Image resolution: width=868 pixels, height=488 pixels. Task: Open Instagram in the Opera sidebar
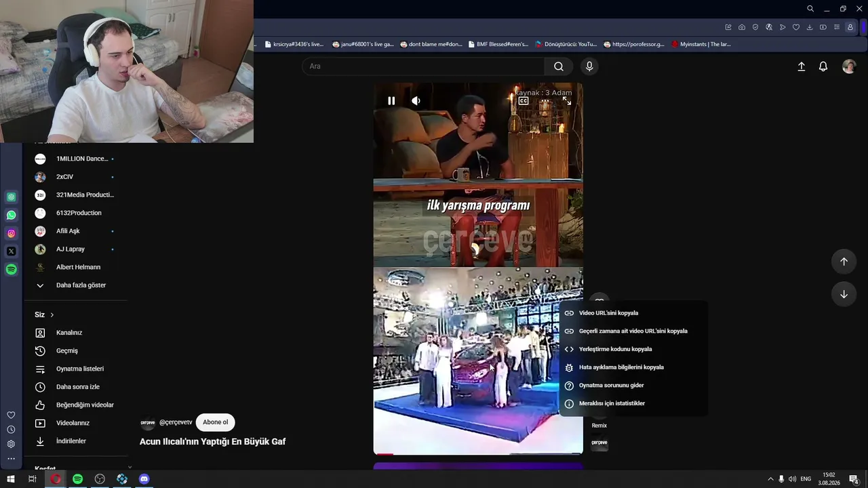point(11,233)
